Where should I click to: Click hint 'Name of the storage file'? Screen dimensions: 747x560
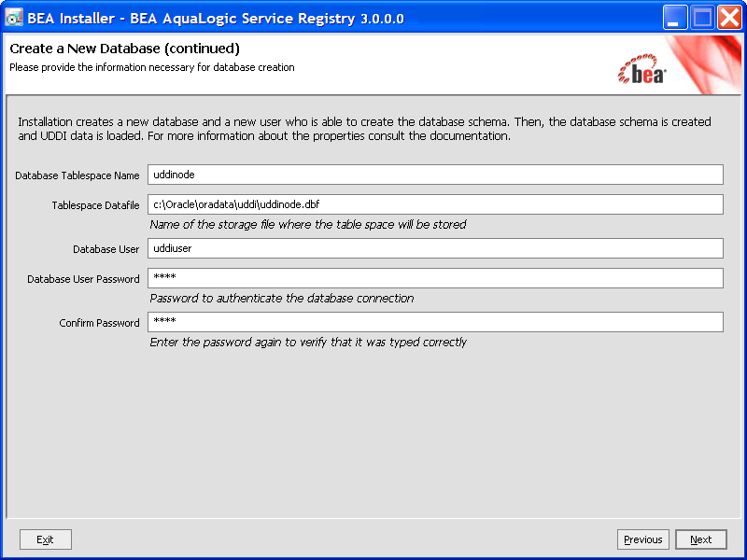[308, 224]
